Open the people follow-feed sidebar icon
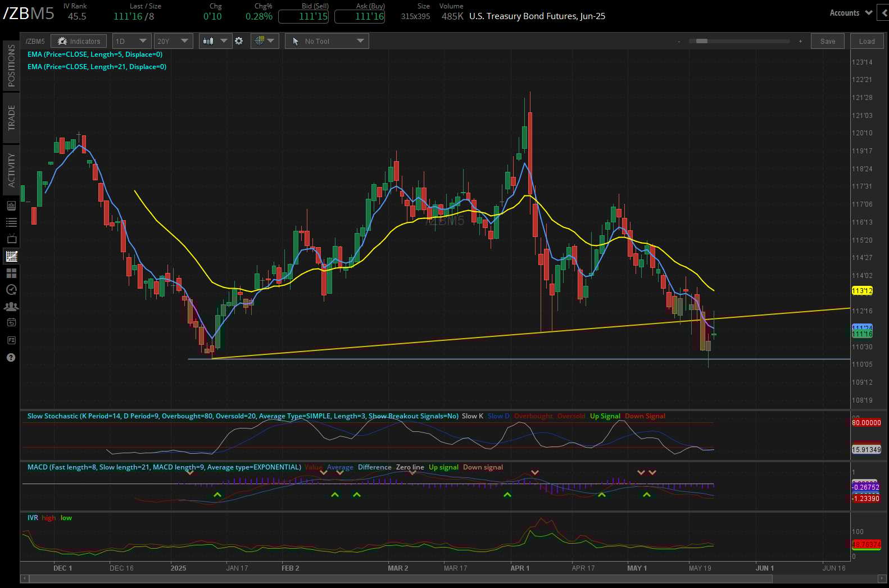Image resolution: width=889 pixels, height=588 pixels. coord(11,307)
